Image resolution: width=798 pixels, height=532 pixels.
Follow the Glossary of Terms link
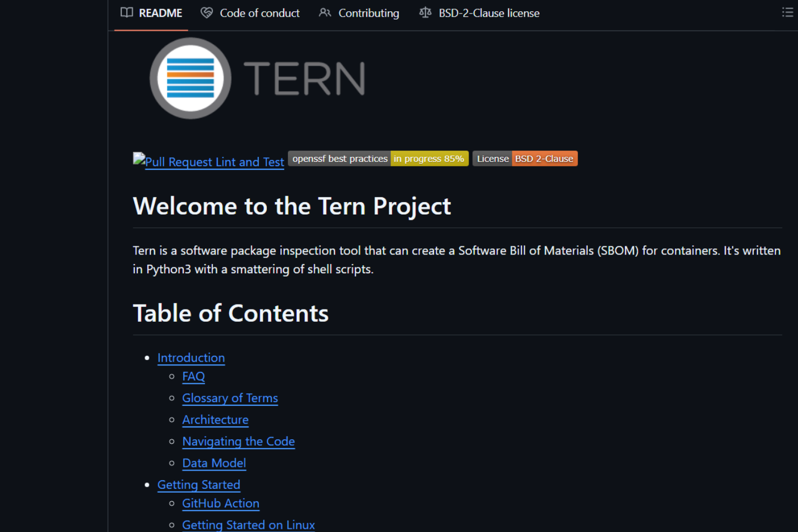(x=230, y=398)
